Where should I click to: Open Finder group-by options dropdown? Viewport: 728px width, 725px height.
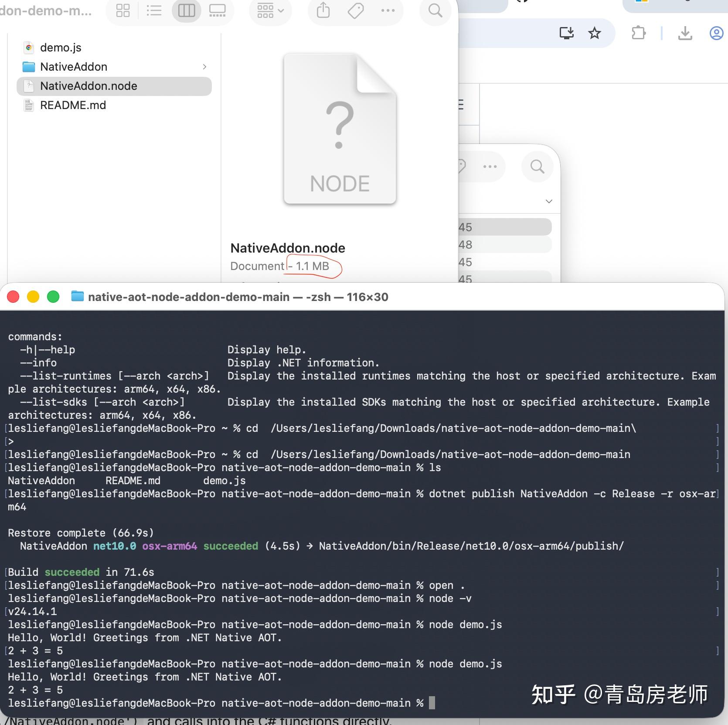(270, 10)
